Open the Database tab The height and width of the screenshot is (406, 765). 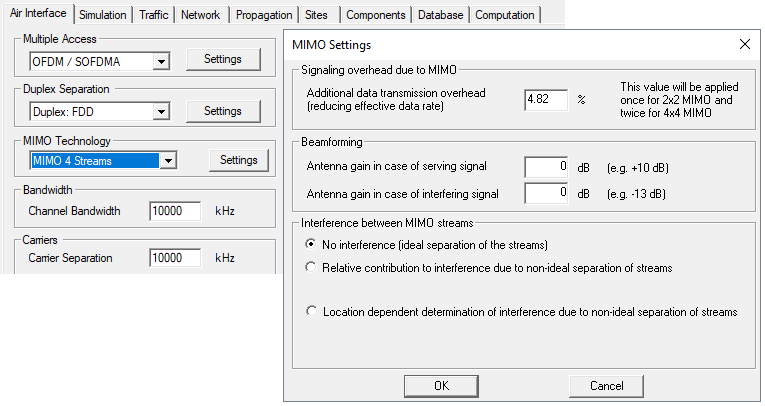pyautogui.click(x=440, y=15)
